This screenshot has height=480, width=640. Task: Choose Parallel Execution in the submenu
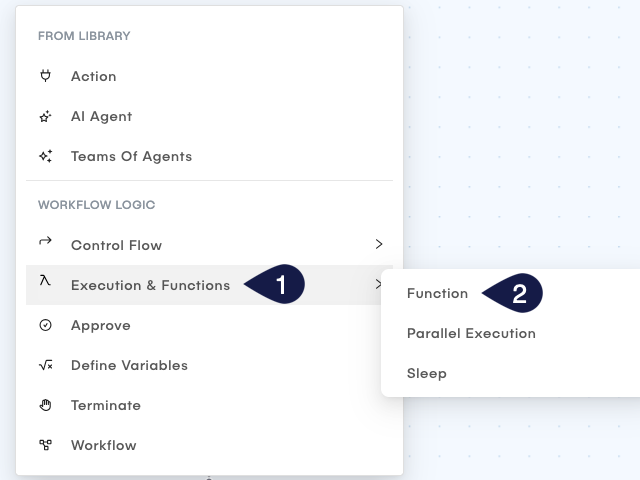click(471, 334)
